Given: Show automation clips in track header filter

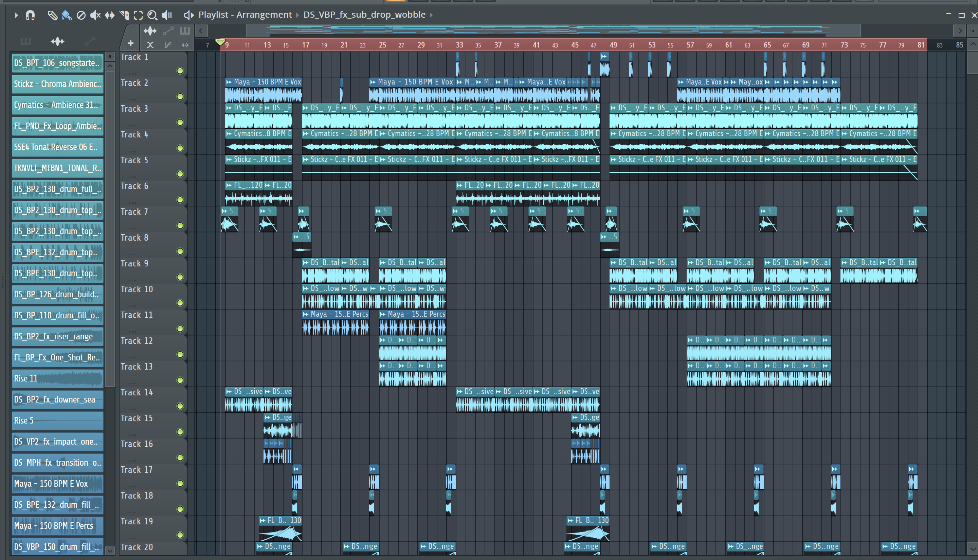Looking at the screenshot, I should [x=168, y=31].
